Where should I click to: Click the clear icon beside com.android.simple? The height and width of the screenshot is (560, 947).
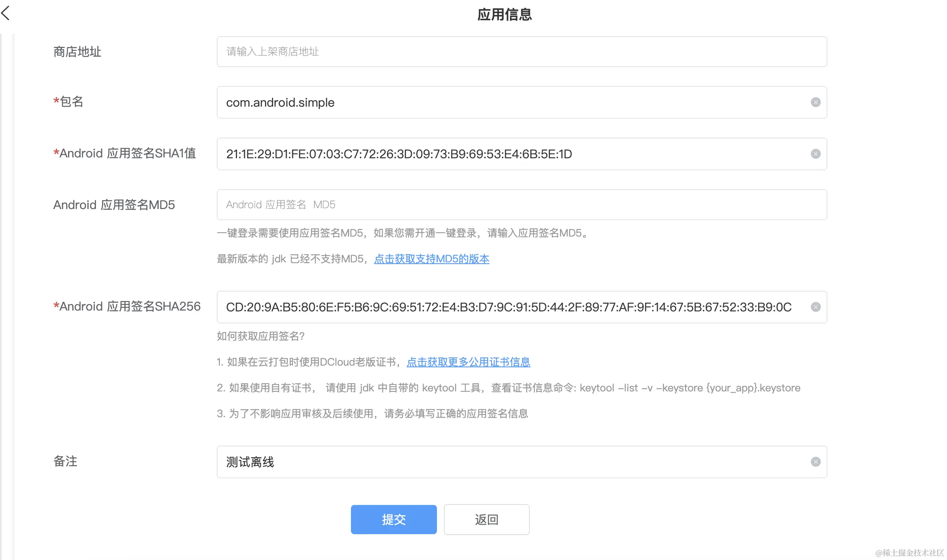point(815,102)
